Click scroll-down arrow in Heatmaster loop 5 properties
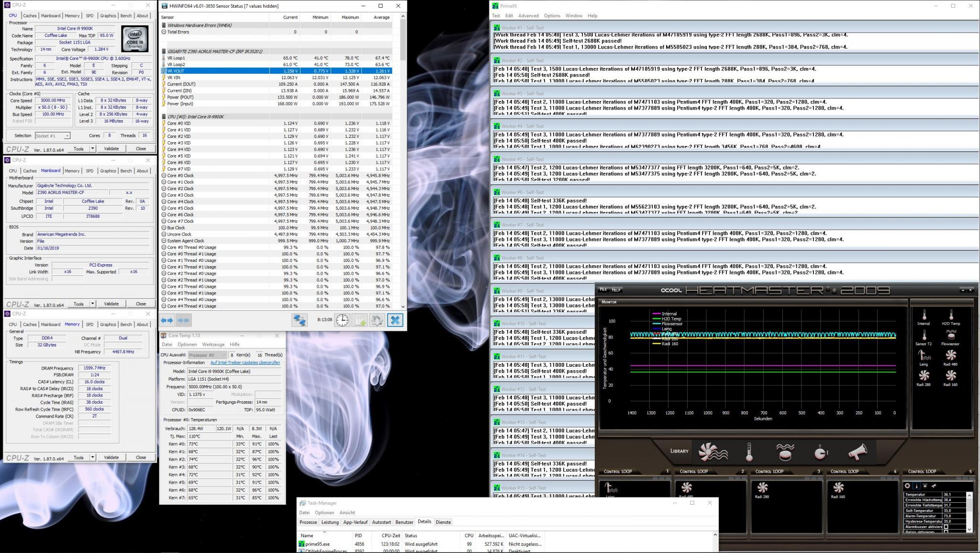 969,529
